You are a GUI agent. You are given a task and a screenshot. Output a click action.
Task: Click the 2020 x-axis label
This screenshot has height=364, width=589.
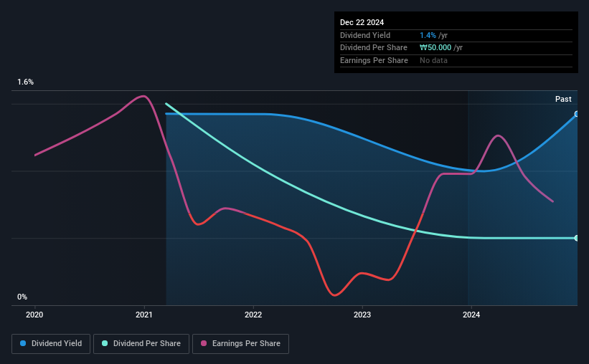click(x=34, y=315)
